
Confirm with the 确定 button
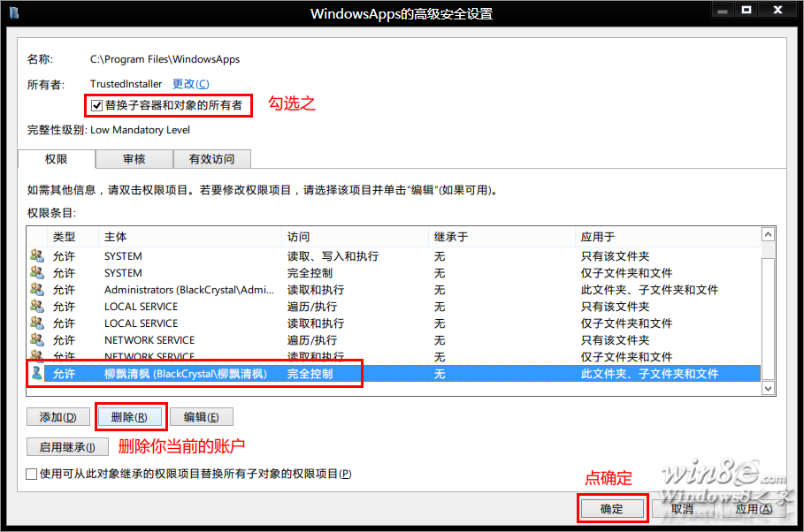pos(612,509)
